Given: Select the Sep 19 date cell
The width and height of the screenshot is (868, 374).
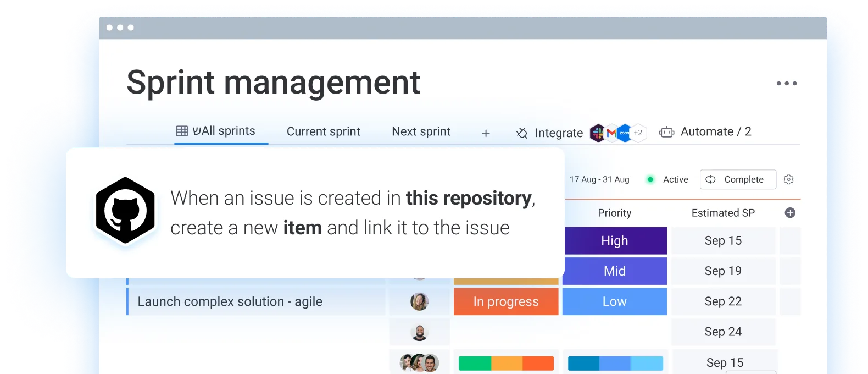Looking at the screenshot, I should pyautogui.click(x=723, y=271).
